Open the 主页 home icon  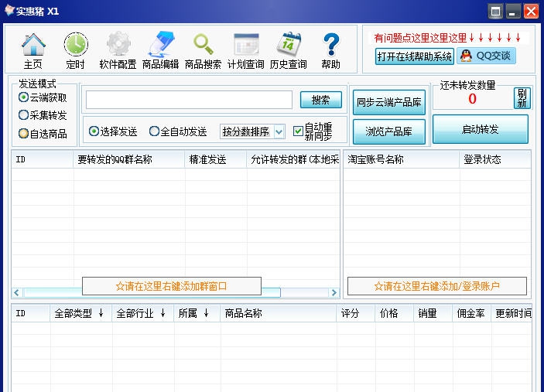coord(33,51)
